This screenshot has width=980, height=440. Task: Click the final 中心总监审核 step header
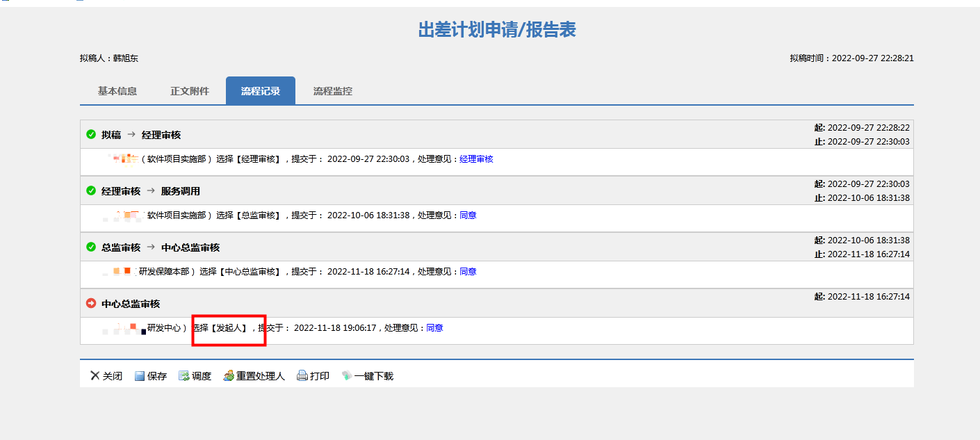coord(131,304)
